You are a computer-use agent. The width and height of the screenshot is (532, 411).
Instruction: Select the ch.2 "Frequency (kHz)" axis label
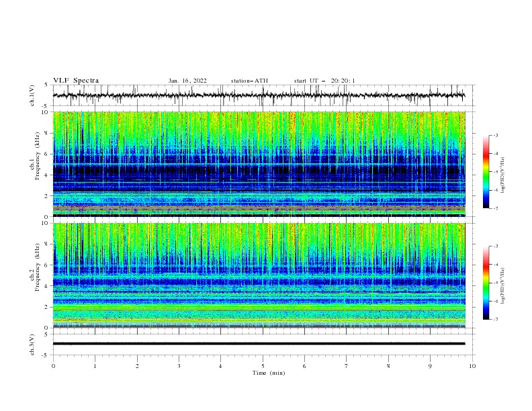pos(38,267)
